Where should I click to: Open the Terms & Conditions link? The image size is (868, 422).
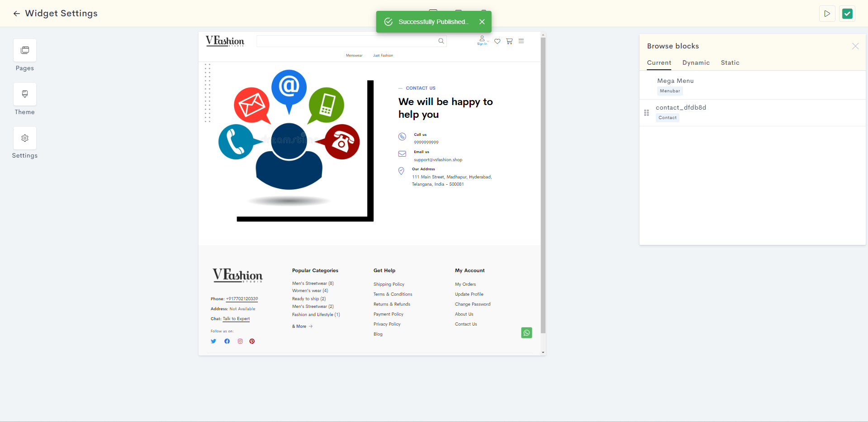pos(393,294)
